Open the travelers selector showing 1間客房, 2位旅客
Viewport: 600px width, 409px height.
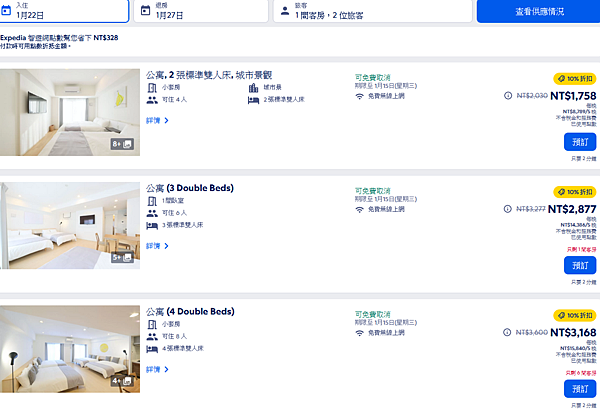point(372,11)
